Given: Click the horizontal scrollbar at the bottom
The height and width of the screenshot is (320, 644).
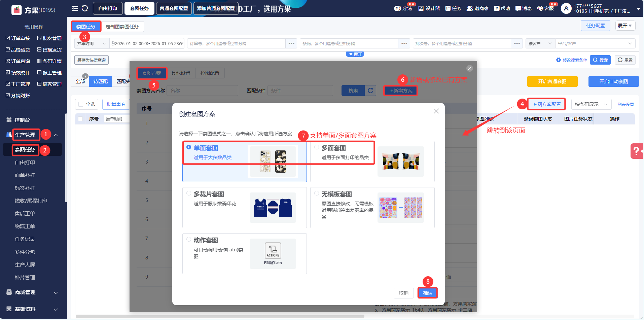Looking at the screenshot, I should pos(220,316).
